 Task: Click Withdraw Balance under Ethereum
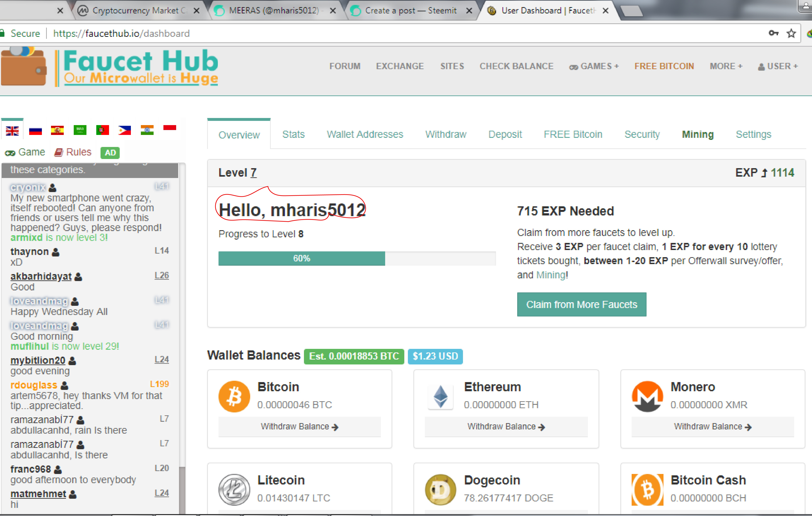click(506, 427)
